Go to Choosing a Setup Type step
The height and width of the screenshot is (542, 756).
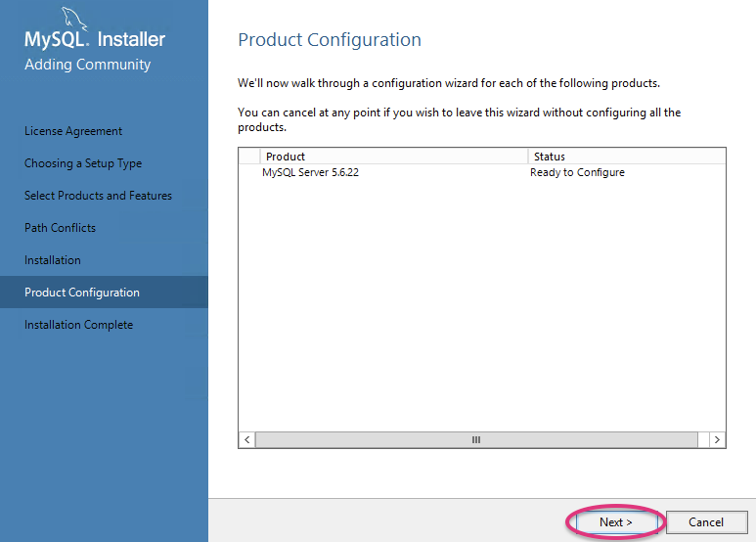(x=83, y=163)
